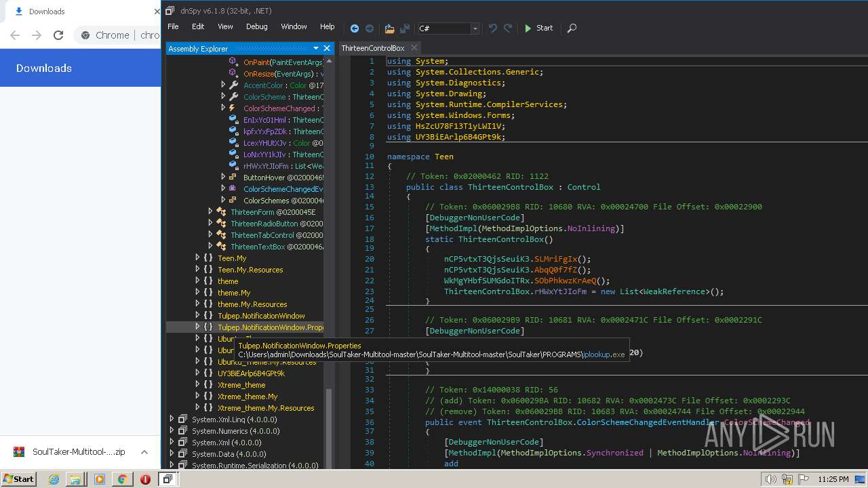Viewport: 868px width, 488px height.
Task: Open the View menu
Action: 225,26
